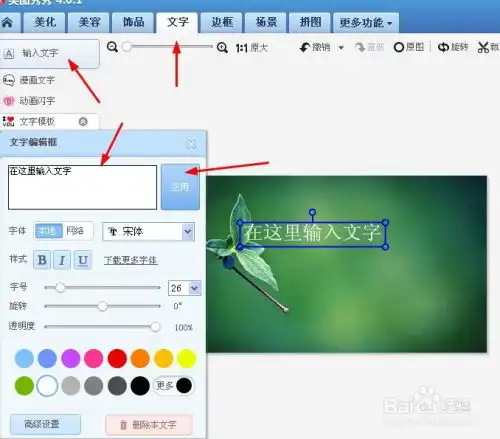Pick the white color swatch

point(47,386)
